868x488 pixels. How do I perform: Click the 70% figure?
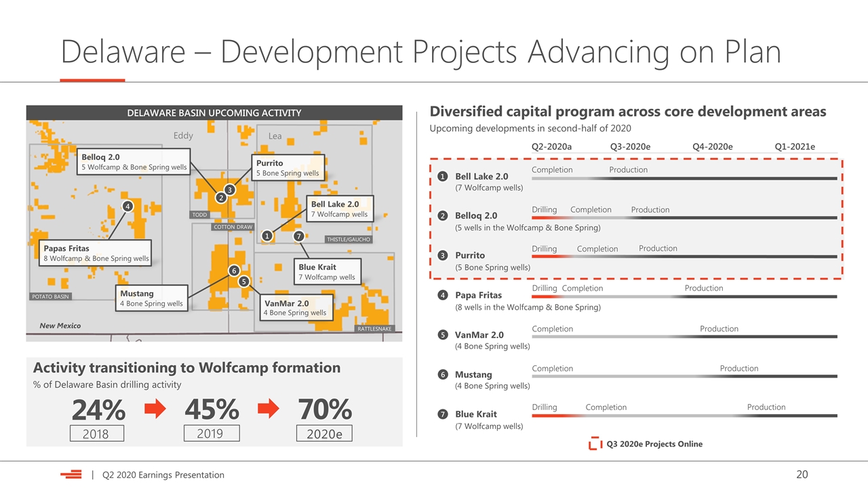(x=325, y=409)
